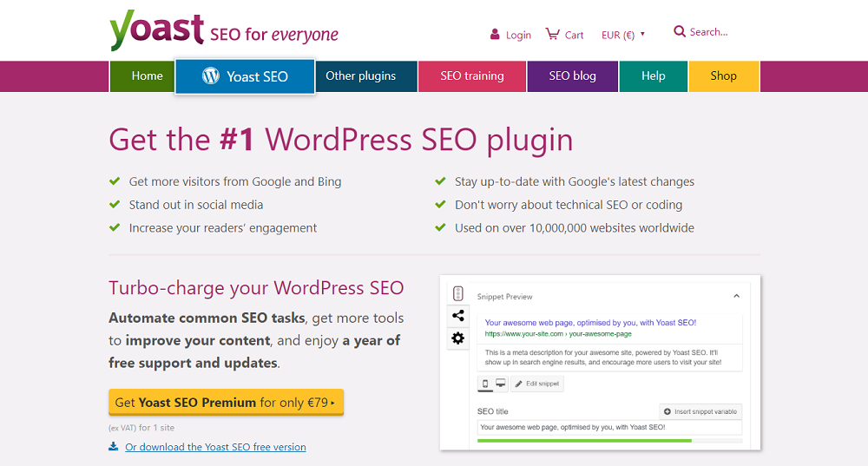Click Insert snippet variable button
This screenshot has height=466, width=868.
700,411
